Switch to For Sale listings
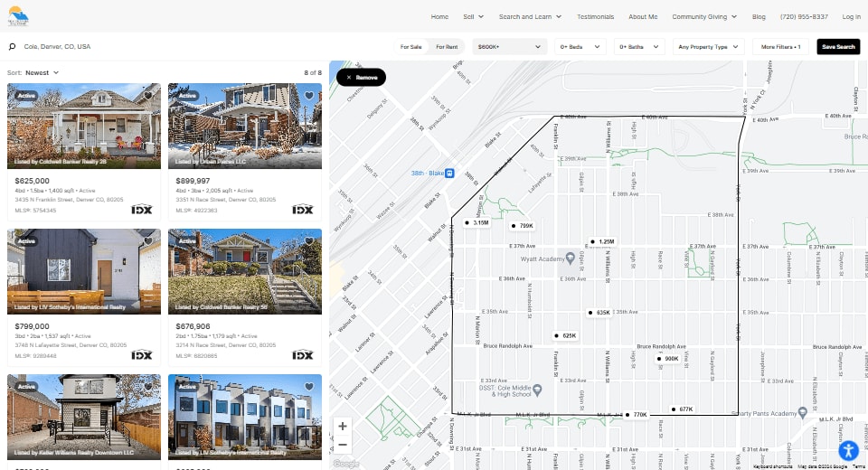 [x=410, y=47]
